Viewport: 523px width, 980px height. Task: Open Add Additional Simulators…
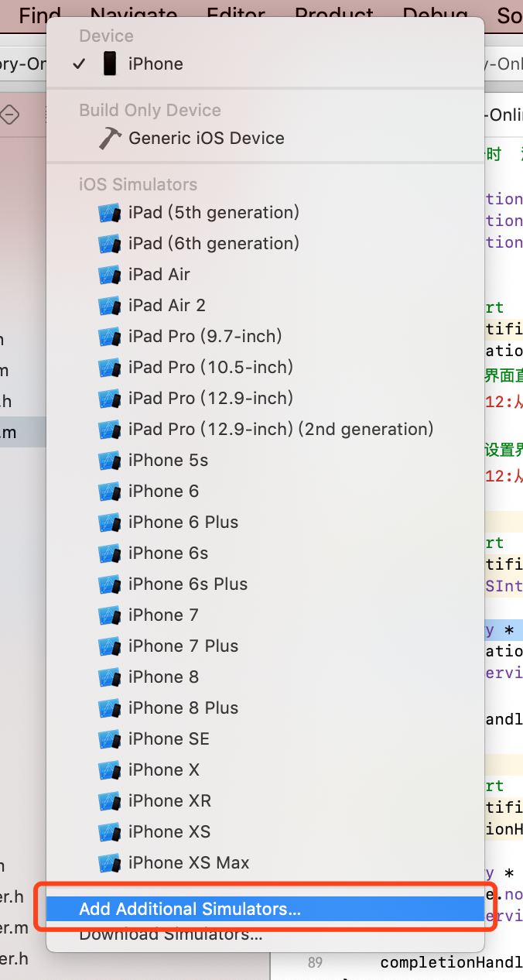click(265, 909)
